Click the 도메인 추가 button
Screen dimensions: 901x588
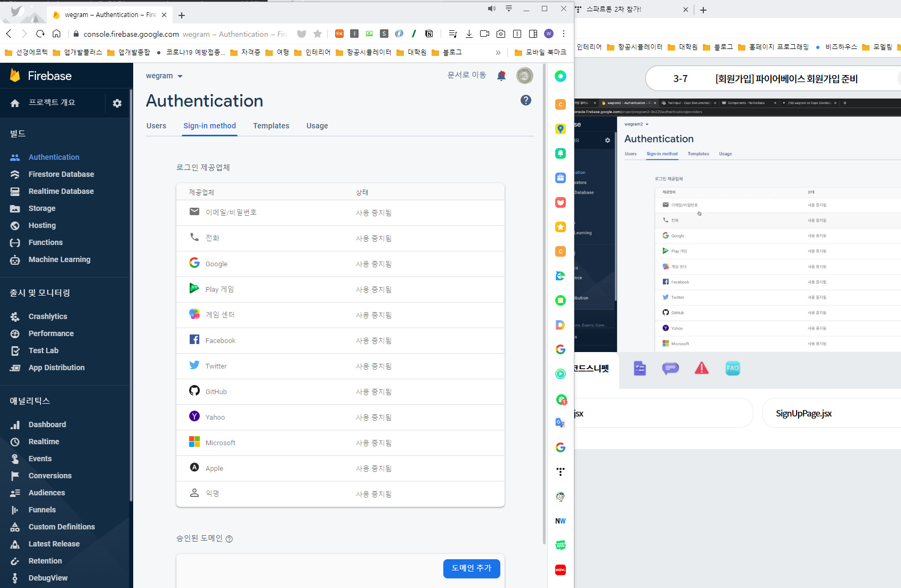[472, 568]
